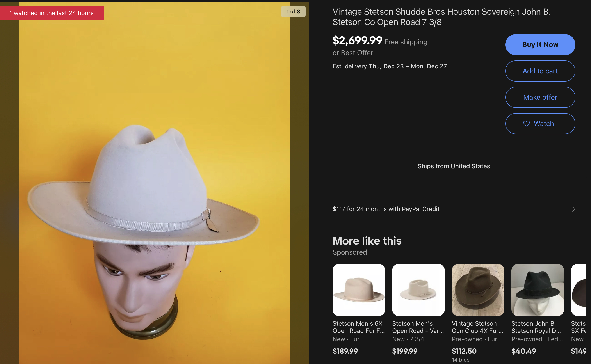Click the '1 of 8' image counter
Screen dimensions: 591x364
point(293,12)
